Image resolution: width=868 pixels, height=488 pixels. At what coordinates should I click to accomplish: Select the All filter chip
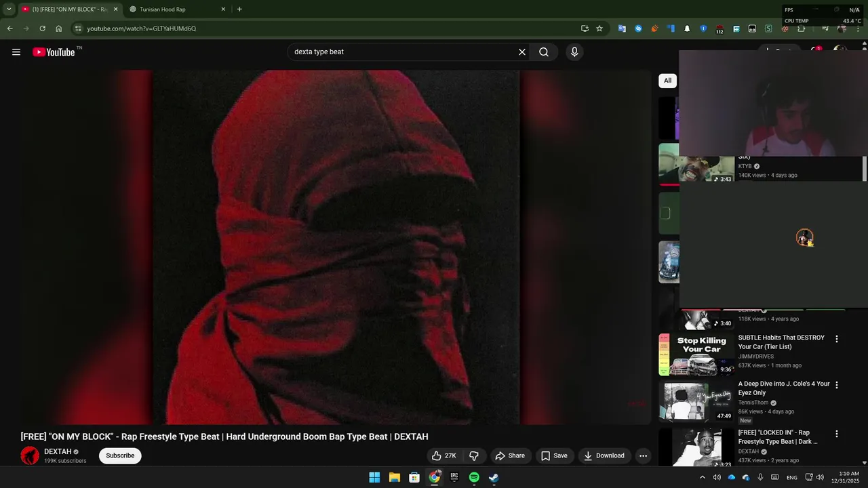[667, 81]
